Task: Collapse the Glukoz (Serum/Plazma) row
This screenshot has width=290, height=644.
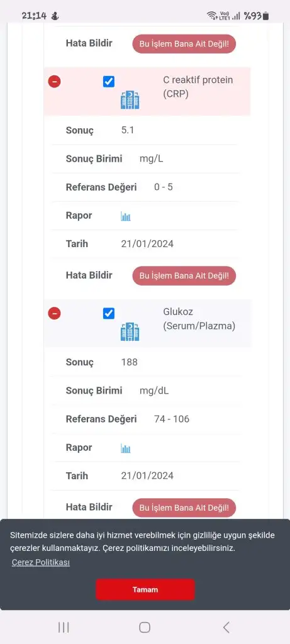Action: pyautogui.click(x=54, y=313)
